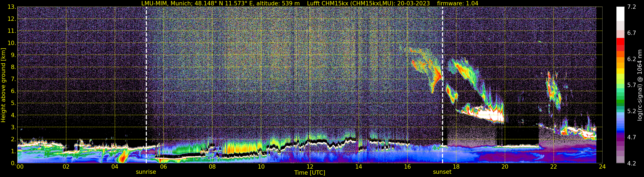Screen dimensions: 644x177
Task: Click the '02' time axis tick label
Action: [x=66, y=167]
